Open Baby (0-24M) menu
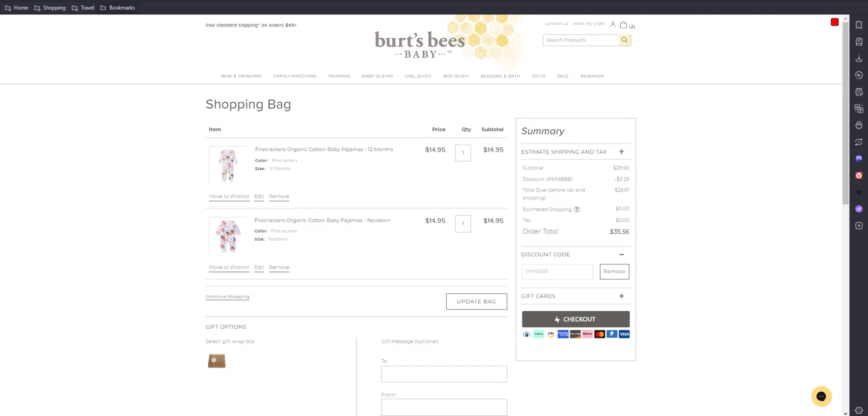The height and width of the screenshot is (416, 868). click(x=377, y=76)
